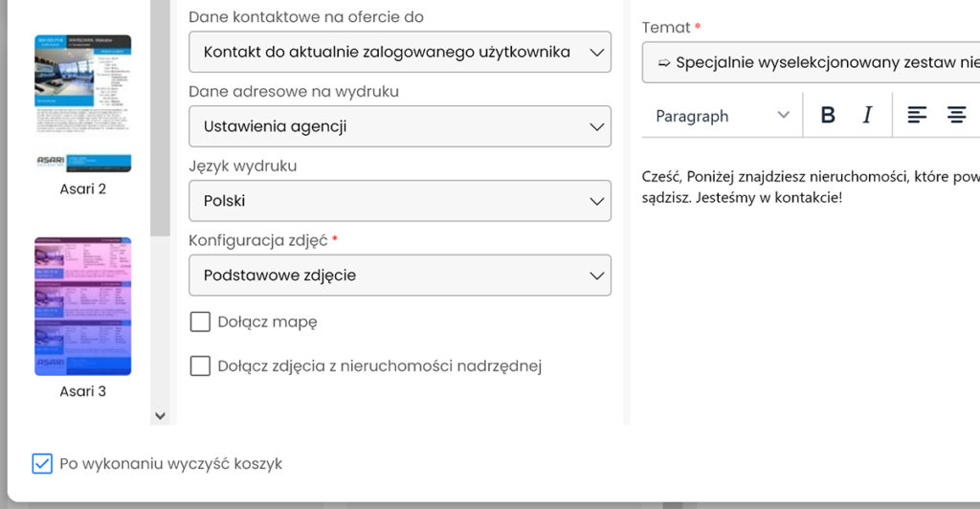Apply bold formatting in the editor

tap(828, 115)
